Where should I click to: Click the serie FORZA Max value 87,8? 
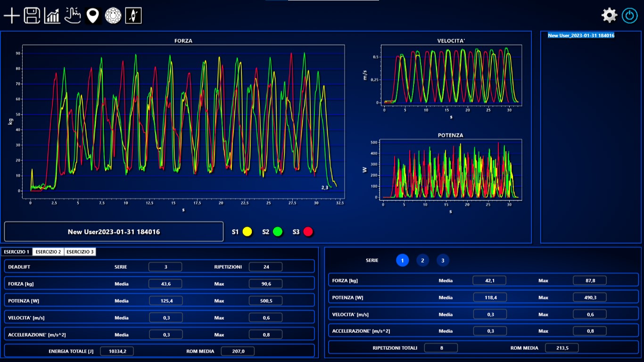click(590, 280)
